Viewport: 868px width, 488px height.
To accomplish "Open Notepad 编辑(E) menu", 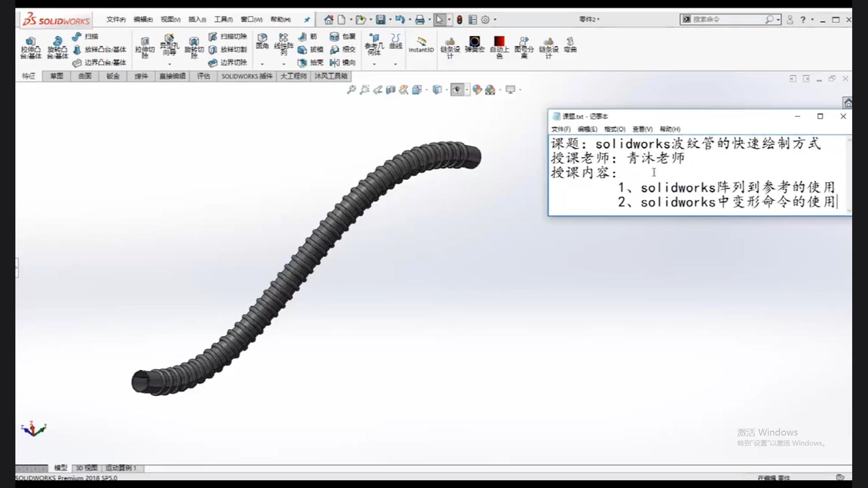I will tap(587, 129).
